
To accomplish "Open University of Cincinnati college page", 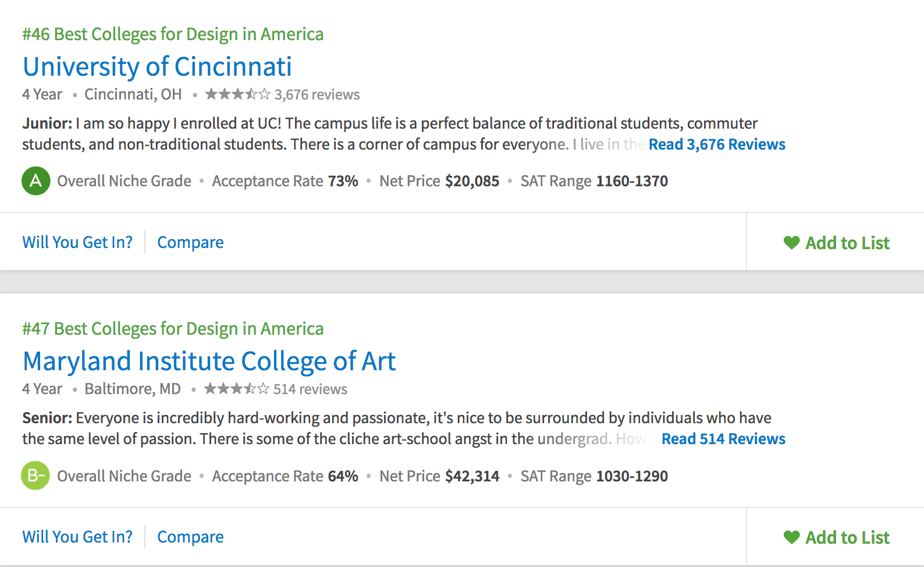I will click(x=157, y=67).
